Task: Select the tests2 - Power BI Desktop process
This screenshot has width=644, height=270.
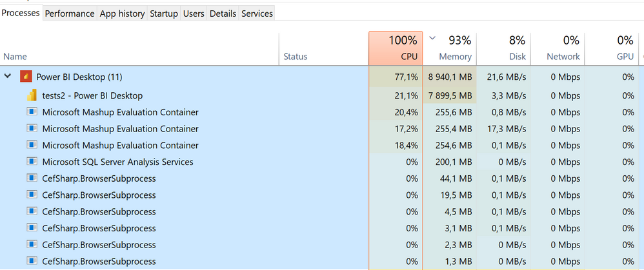Action: [322, 95]
